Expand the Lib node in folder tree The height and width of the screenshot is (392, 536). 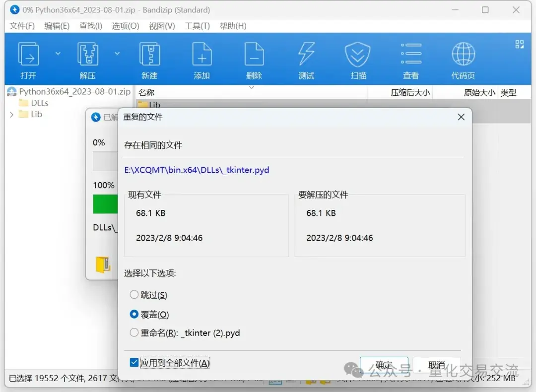click(x=11, y=115)
